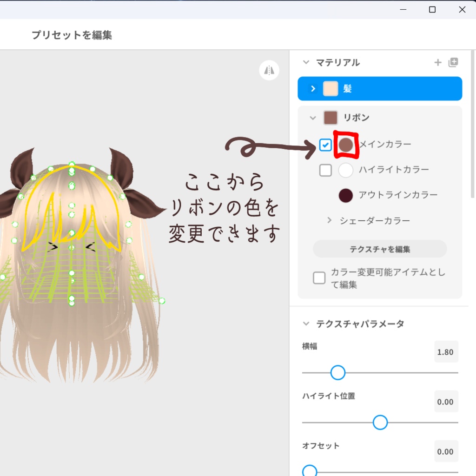Click the 1.80 横幅 value field

coord(446,352)
